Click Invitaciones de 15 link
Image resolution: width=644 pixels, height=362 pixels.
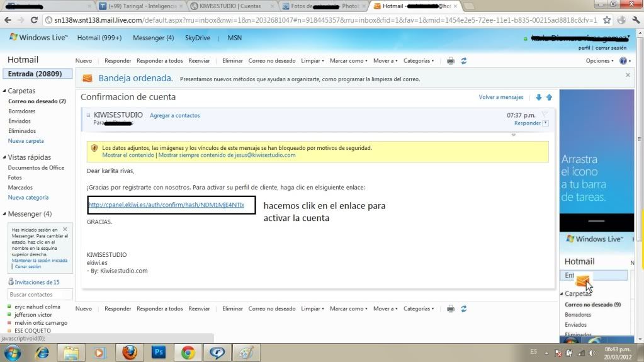(37, 282)
